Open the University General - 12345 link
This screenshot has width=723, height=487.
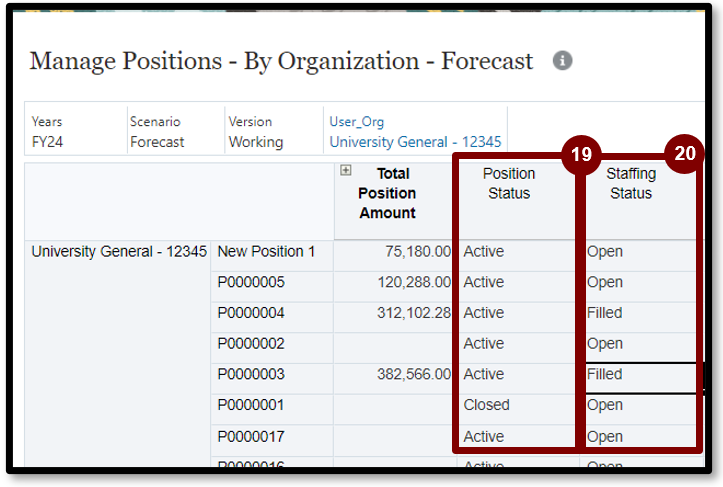pos(415,142)
